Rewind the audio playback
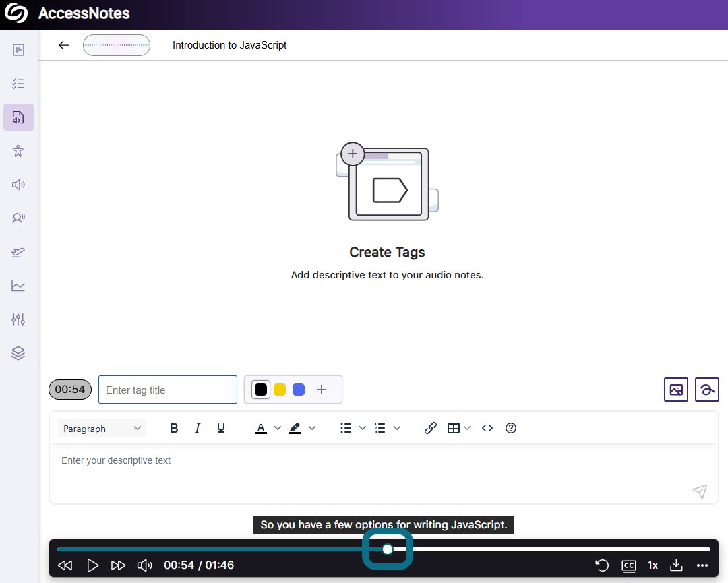This screenshot has width=728, height=583. tap(65, 565)
